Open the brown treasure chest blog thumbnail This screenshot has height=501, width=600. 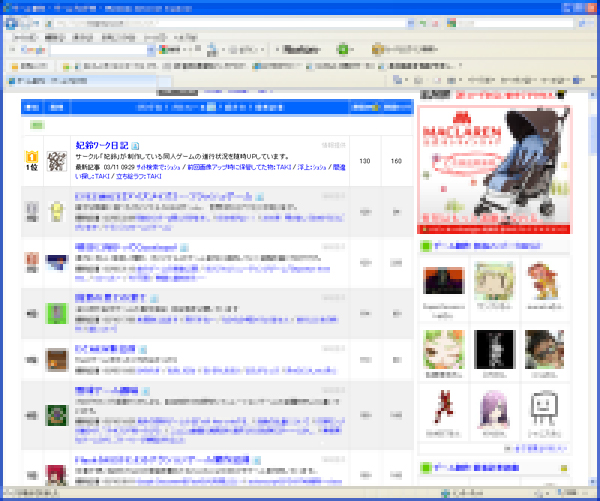57,360
